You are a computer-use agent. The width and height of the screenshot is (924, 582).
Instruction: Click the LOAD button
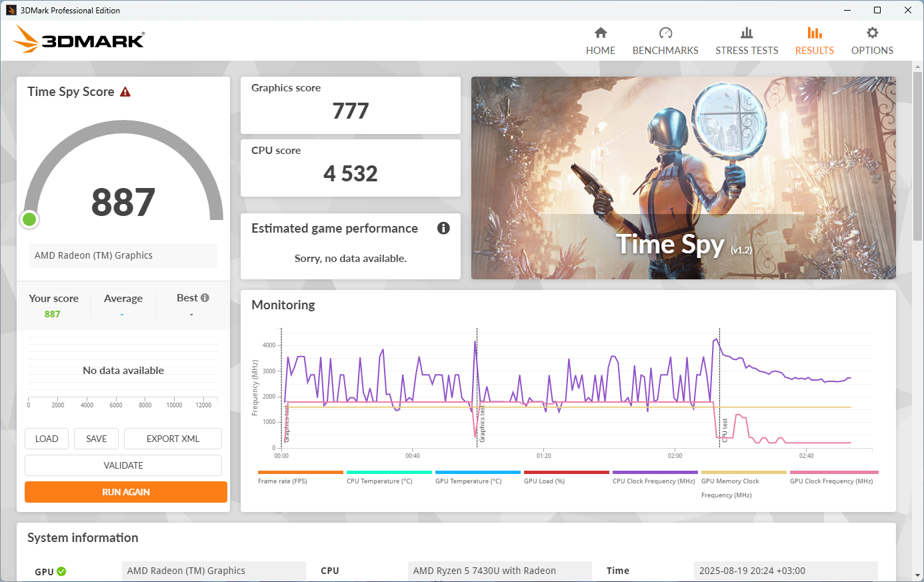click(x=47, y=439)
